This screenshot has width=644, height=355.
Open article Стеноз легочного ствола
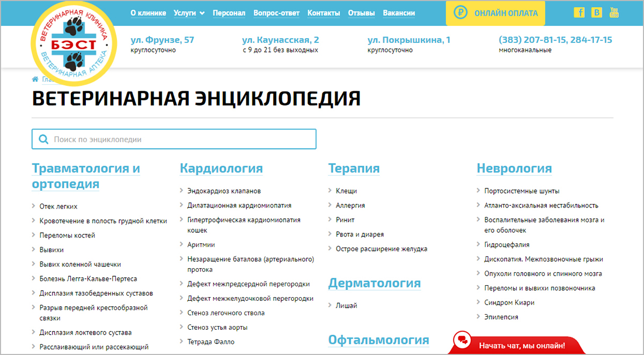pyautogui.click(x=226, y=313)
